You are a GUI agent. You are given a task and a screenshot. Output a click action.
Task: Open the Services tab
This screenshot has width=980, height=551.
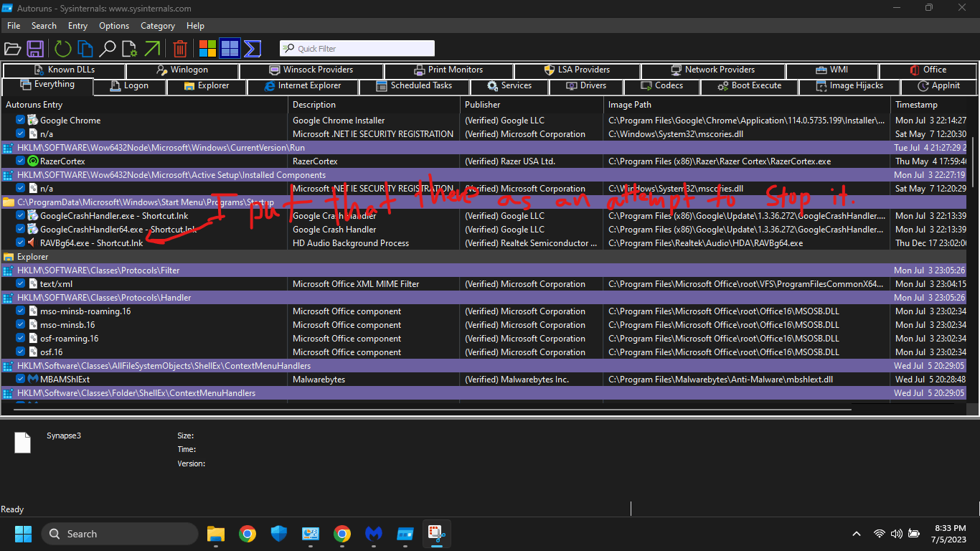[509, 85]
